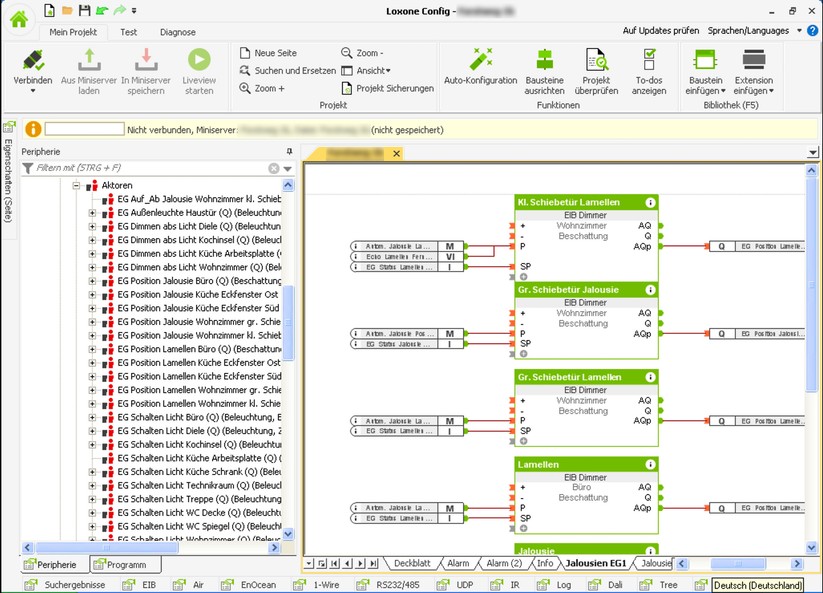Close the open document tab
The height and width of the screenshot is (593, 823).
pos(397,153)
